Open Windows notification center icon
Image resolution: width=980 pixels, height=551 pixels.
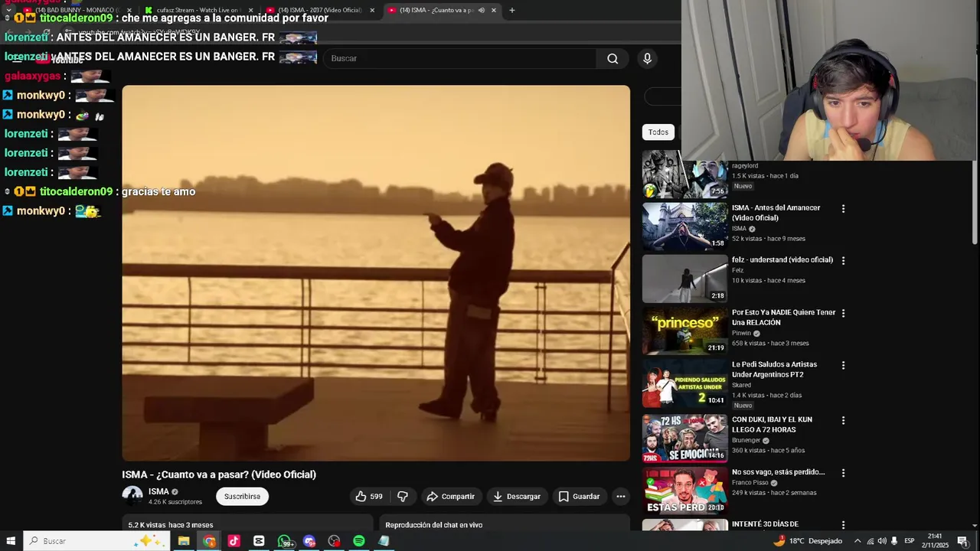pos(962,541)
